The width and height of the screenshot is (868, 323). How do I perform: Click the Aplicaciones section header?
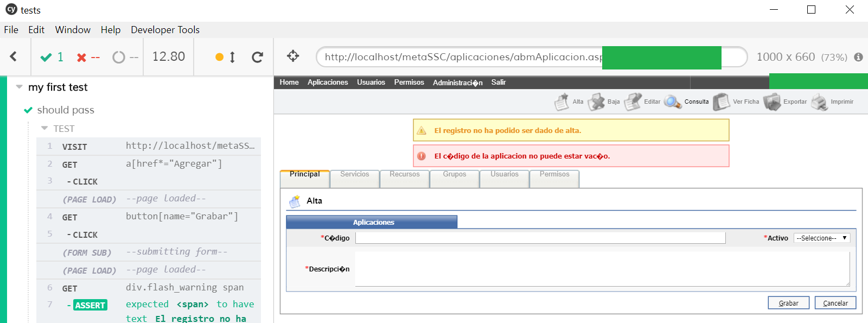[x=372, y=222]
